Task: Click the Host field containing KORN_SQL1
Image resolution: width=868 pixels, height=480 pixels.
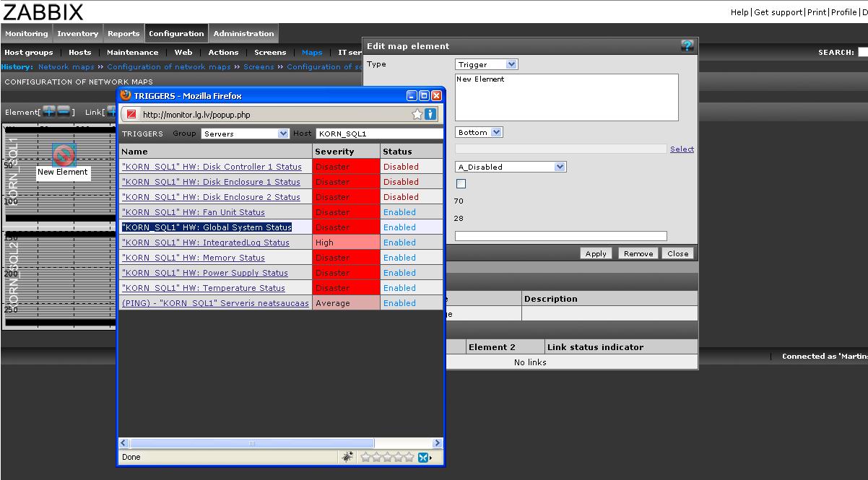Action: pyautogui.click(x=379, y=134)
